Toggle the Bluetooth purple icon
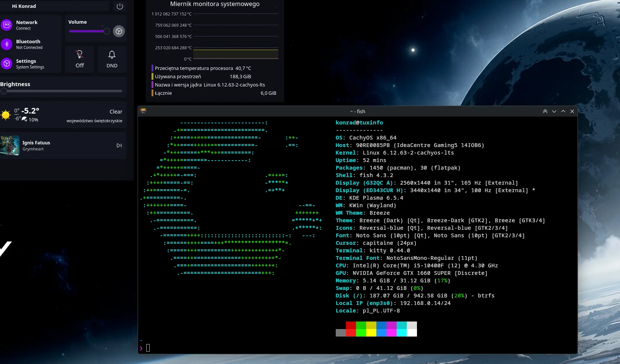 (x=7, y=44)
